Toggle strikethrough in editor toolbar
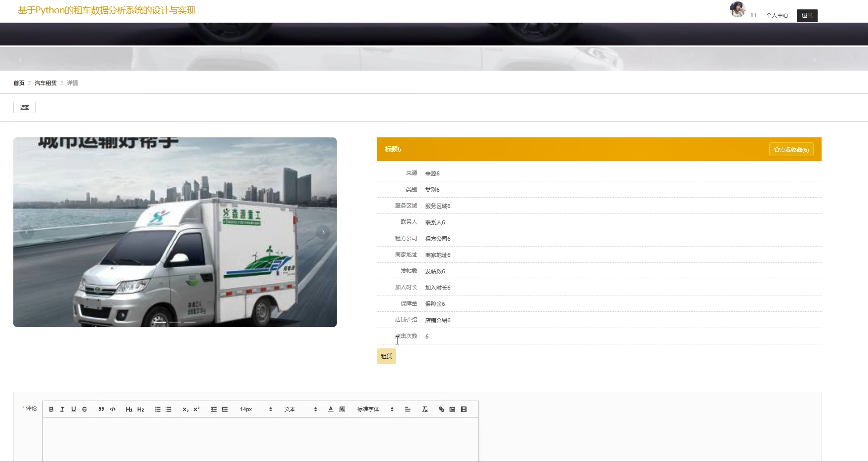 coord(84,409)
